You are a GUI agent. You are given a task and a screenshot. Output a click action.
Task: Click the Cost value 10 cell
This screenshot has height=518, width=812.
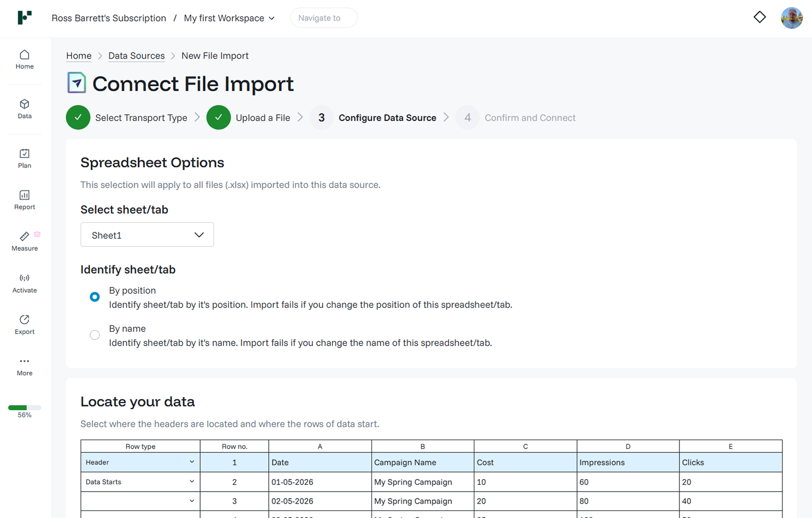525,482
